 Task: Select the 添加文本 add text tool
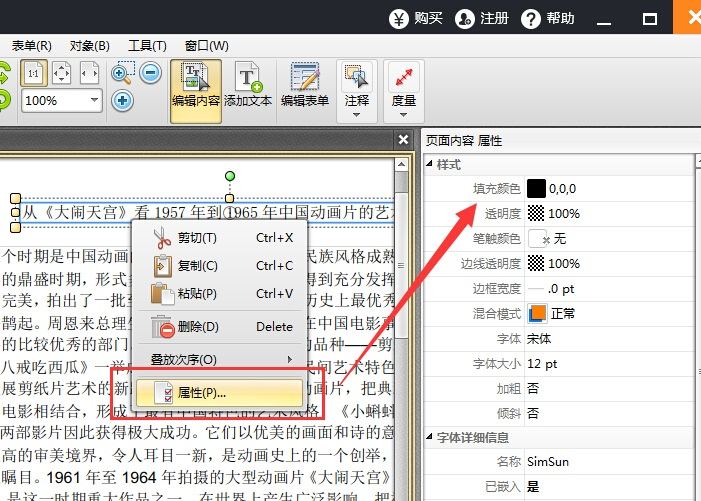pos(248,85)
